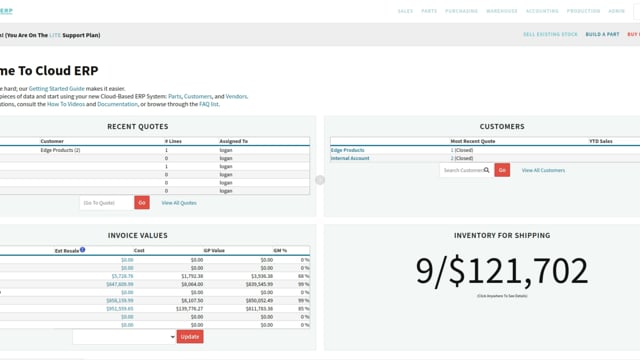Viewport: 640px width, 360px height.
Task: Click the $1,792.38 cost value
Action: pyautogui.click(x=192, y=276)
